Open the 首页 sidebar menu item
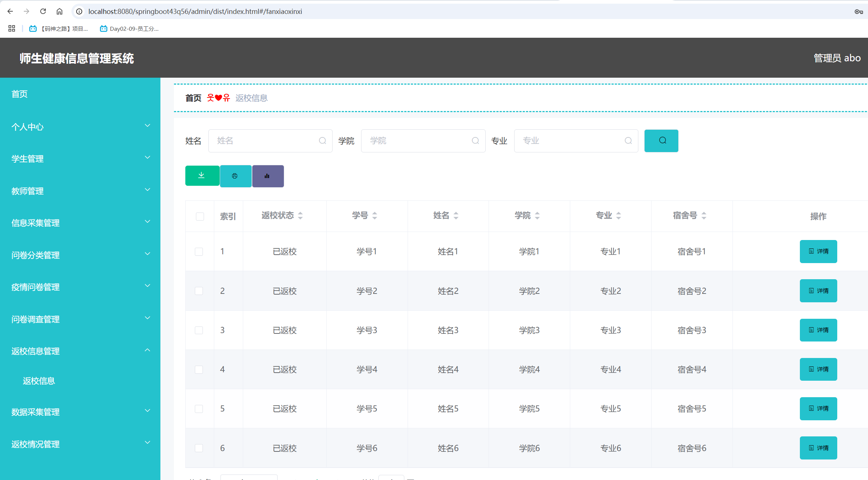The image size is (868, 480). [x=19, y=94]
